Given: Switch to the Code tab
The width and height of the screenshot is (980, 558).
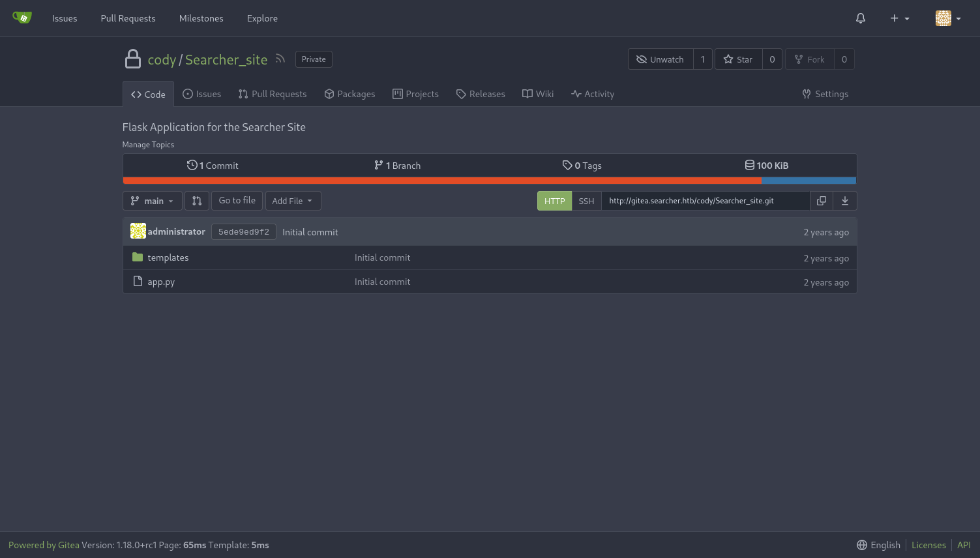Looking at the screenshot, I should [x=148, y=94].
